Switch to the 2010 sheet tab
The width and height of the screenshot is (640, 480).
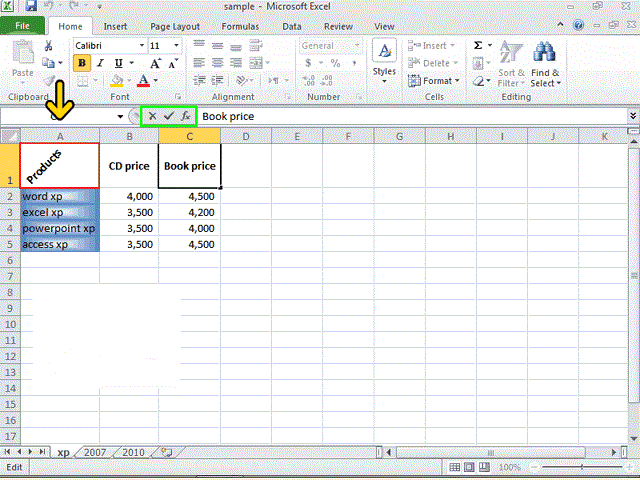point(133,452)
